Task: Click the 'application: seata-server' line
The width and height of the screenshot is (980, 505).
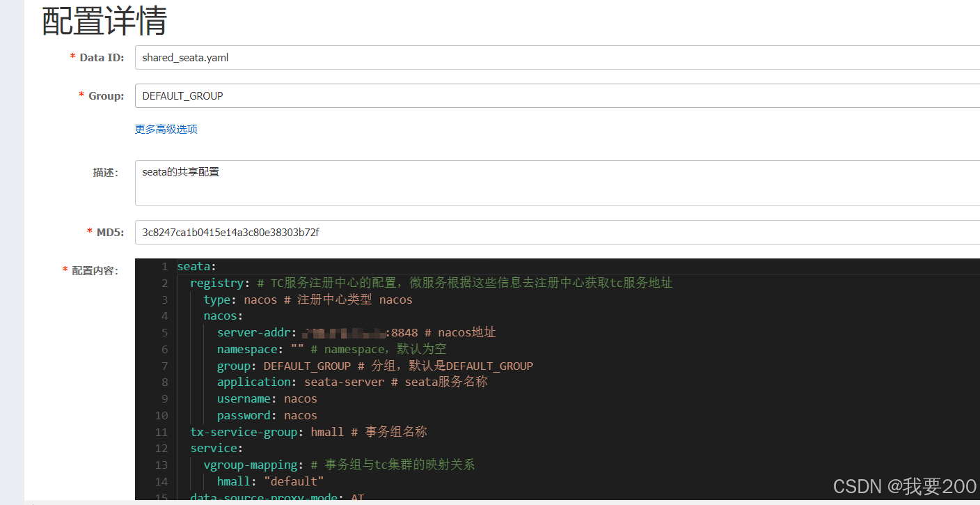Action: pyautogui.click(x=352, y=382)
